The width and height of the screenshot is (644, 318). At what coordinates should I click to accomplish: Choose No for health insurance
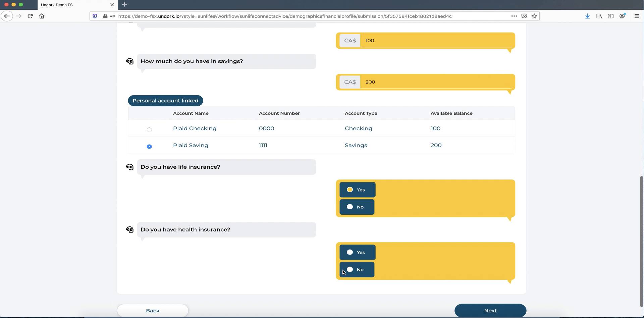click(x=357, y=270)
